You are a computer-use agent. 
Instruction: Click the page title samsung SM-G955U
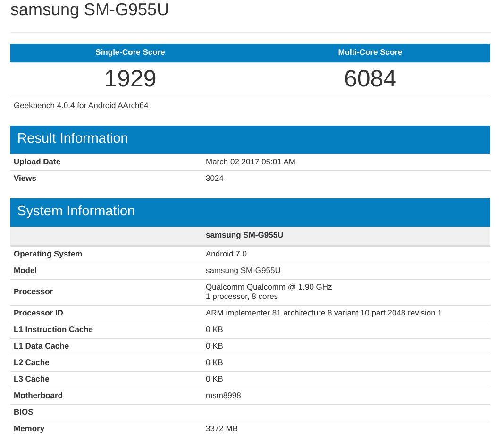pyautogui.click(x=89, y=9)
